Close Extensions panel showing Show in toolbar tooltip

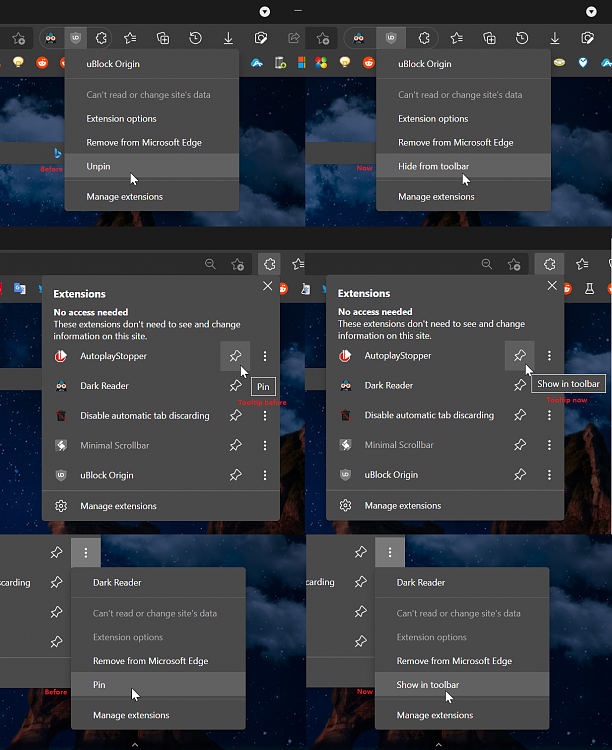pyautogui.click(x=552, y=286)
